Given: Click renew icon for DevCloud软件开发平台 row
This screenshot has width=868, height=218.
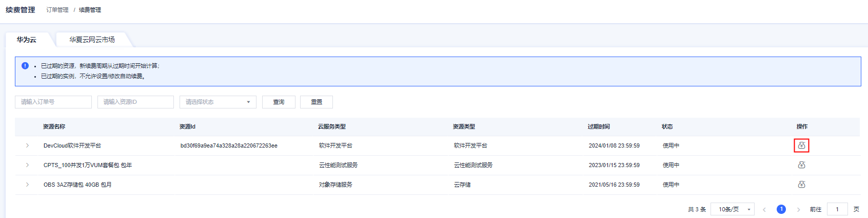Looking at the screenshot, I should click(801, 146).
